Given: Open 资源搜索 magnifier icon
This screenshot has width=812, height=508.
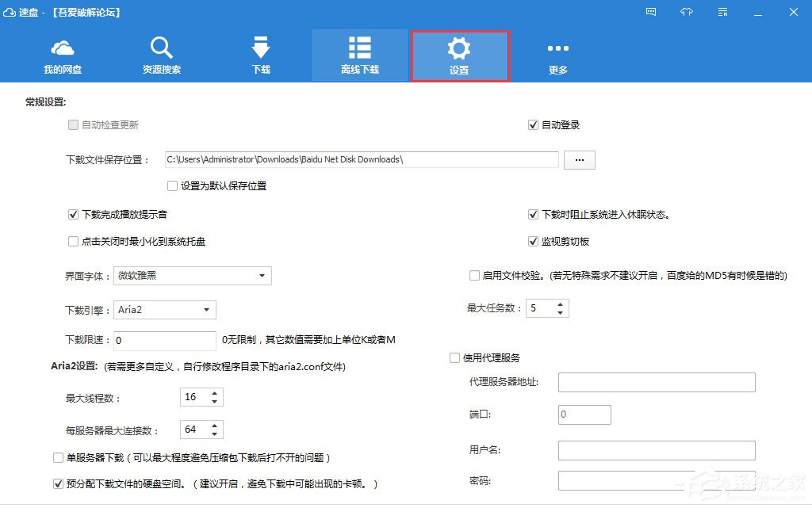Looking at the screenshot, I should point(162,49).
